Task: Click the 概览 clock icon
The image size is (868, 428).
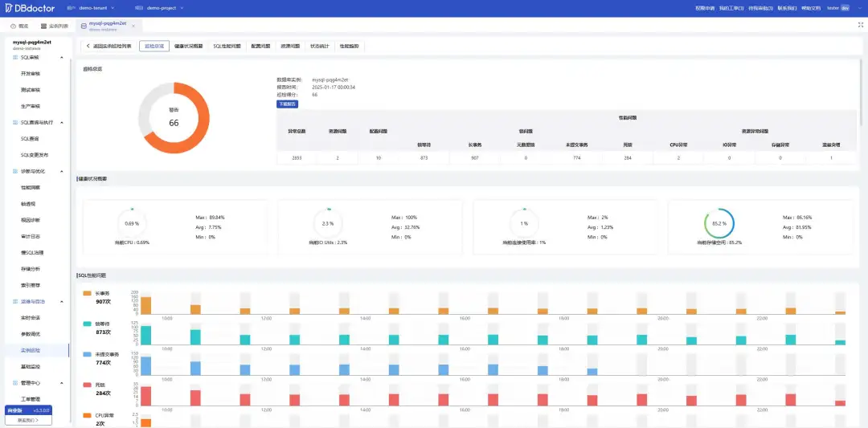Action: (13, 26)
